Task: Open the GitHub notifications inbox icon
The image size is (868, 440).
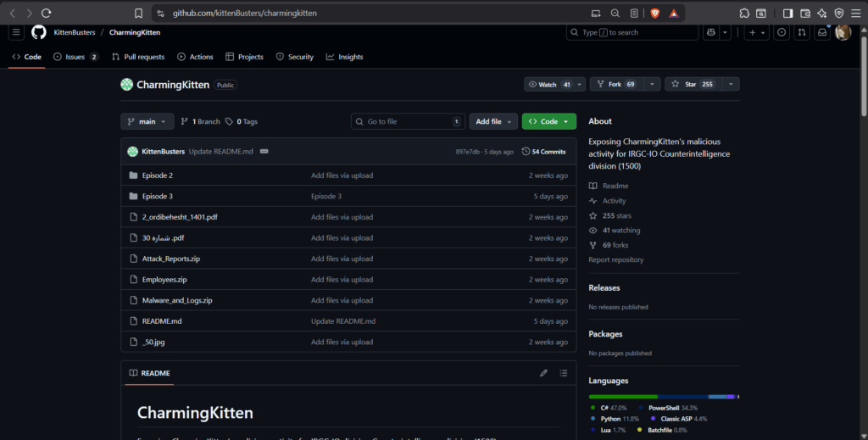Action: (x=821, y=32)
